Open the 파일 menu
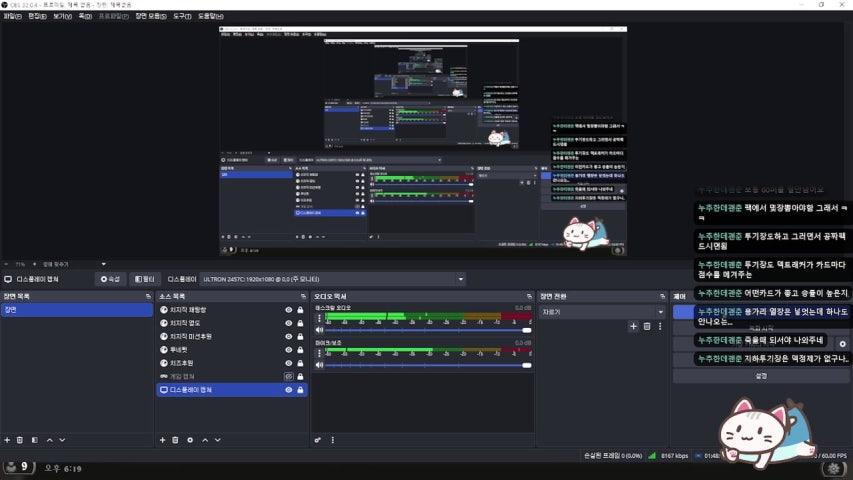The image size is (853, 480). (12, 17)
